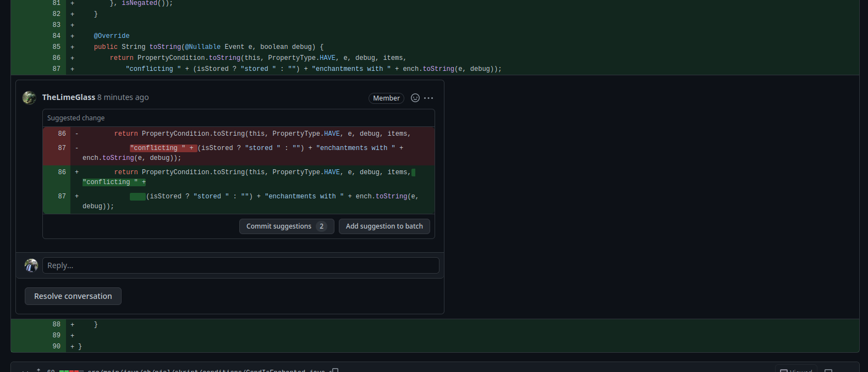Click removed line number 87 in suggestion
The width and height of the screenshot is (868, 372).
click(62, 148)
